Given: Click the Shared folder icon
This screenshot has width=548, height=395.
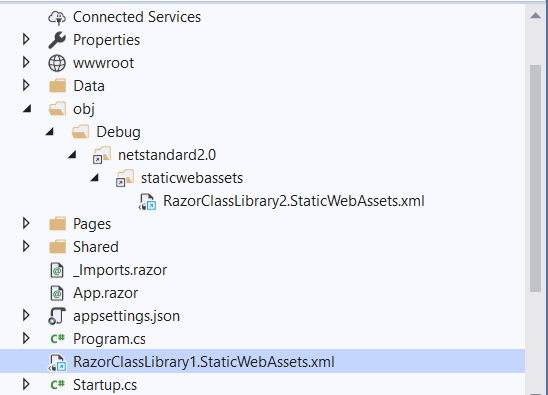Looking at the screenshot, I should coord(57,247).
